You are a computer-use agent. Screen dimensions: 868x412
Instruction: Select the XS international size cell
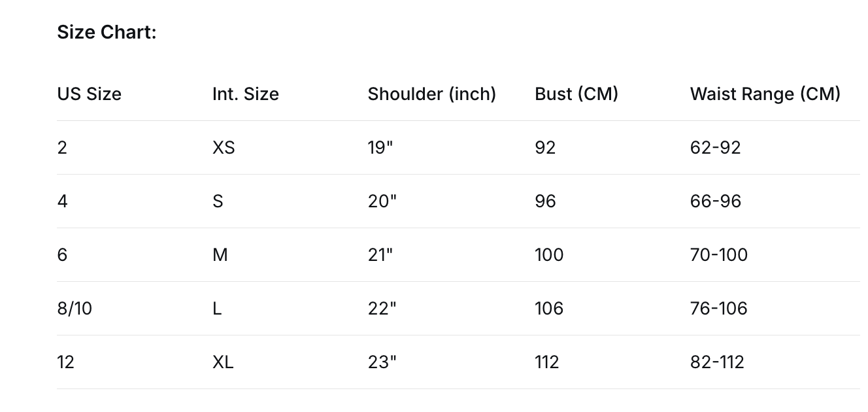coord(224,148)
